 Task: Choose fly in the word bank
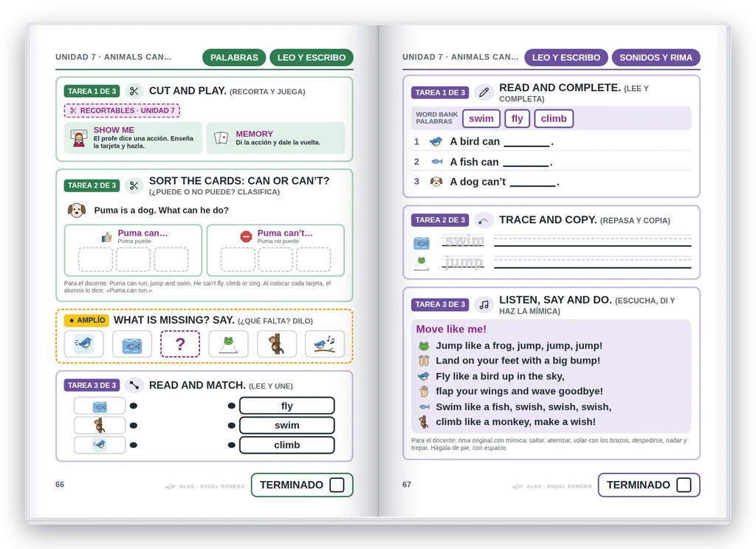518,119
